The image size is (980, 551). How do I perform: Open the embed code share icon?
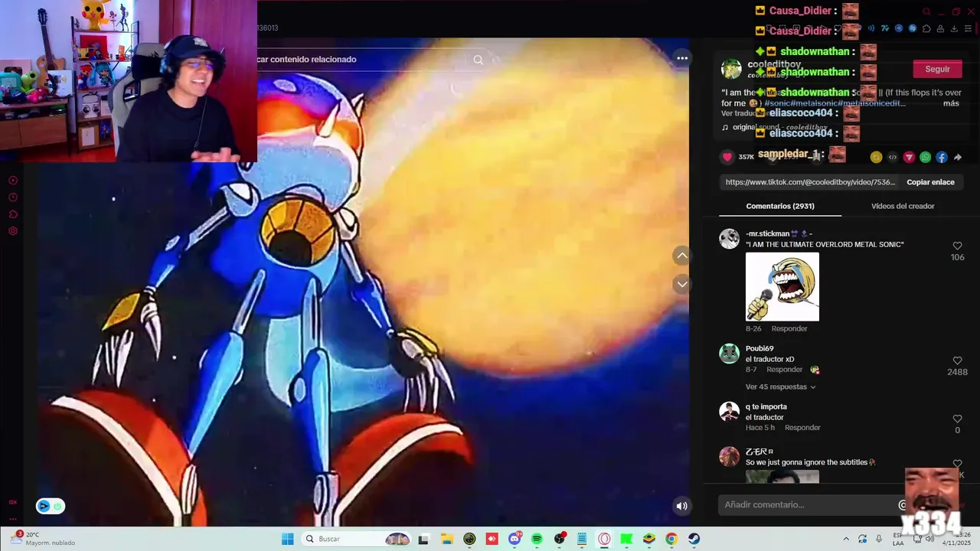[892, 157]
